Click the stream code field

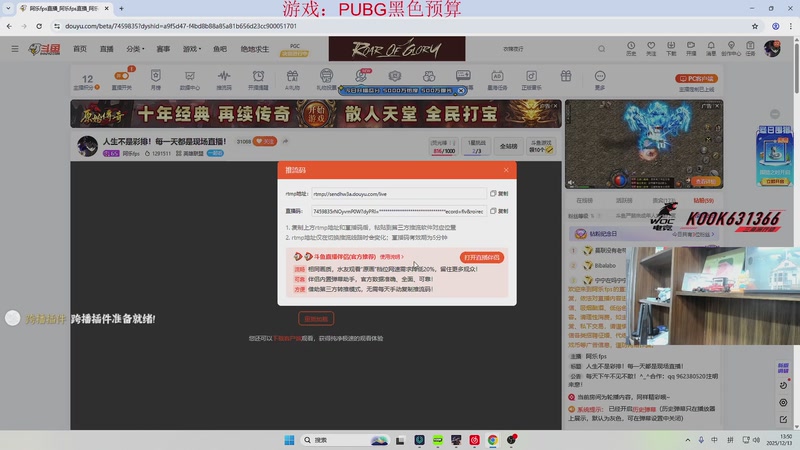coord(398,211)
